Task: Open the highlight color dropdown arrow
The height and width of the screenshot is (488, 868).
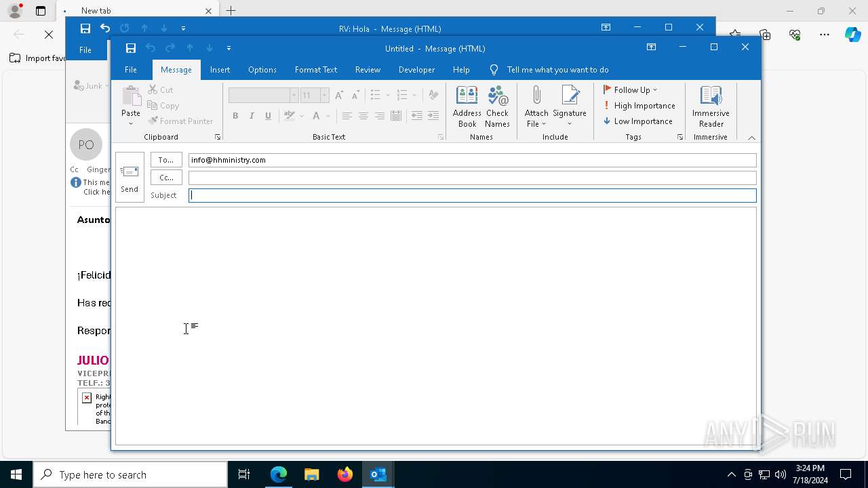Action: coord(302,116)
